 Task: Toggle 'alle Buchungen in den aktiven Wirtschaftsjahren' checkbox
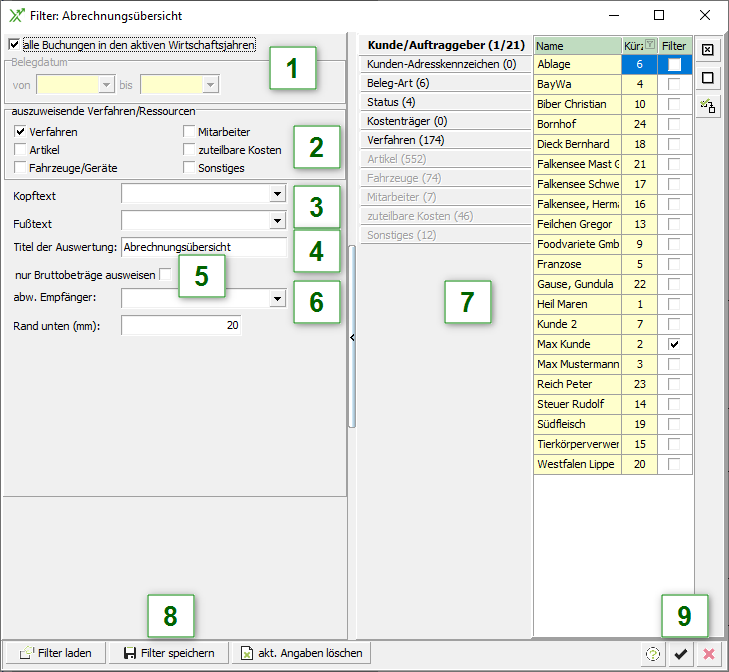tap(13, 44)
